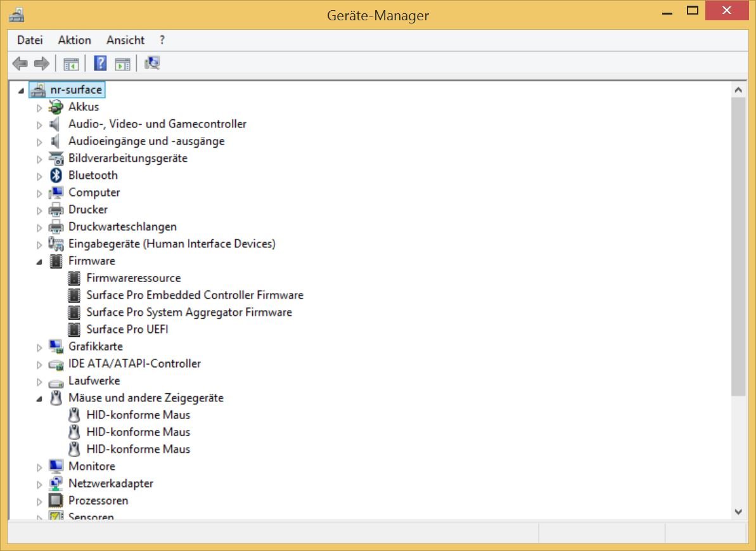756x551 pixels.
Task: Select the Eingabegeräte (Human Interface Devices) icon
Action: point(56,244)
